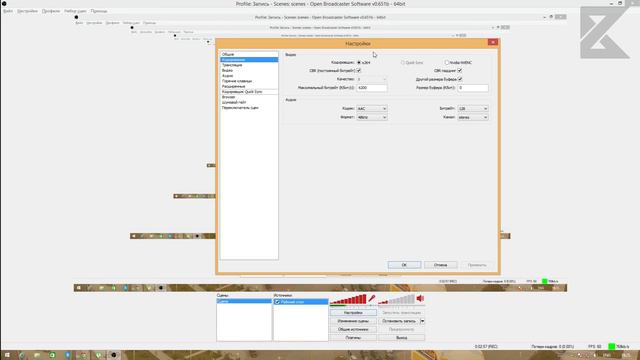Open the Помощь menu in the outermost menu bar
Screen dimensions: 640x360
[99, 11]
